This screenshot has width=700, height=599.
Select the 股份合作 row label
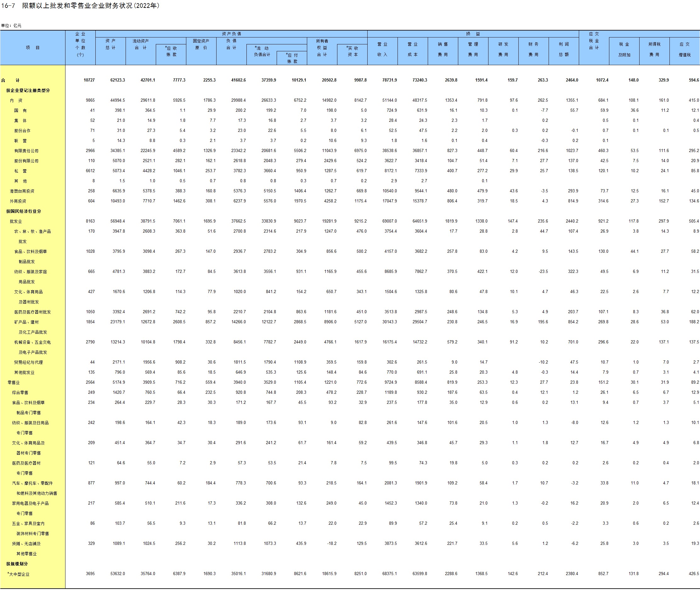pyautogui.click(x=22, y=131)
